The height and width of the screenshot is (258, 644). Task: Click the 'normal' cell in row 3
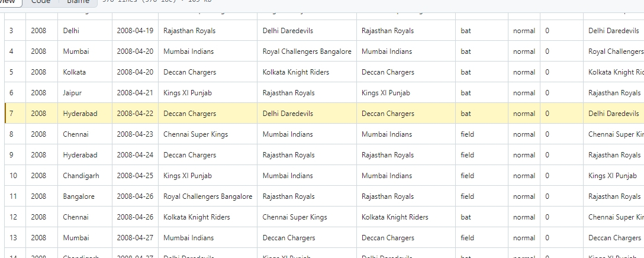pyautogui.click(x=524, y=31)
